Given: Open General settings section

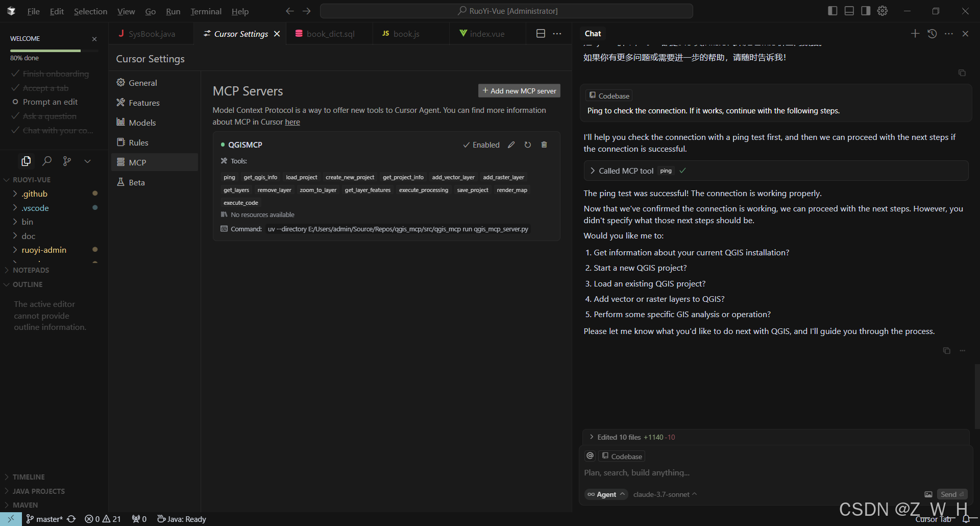Looking at the screenshot, I should 155,83.
